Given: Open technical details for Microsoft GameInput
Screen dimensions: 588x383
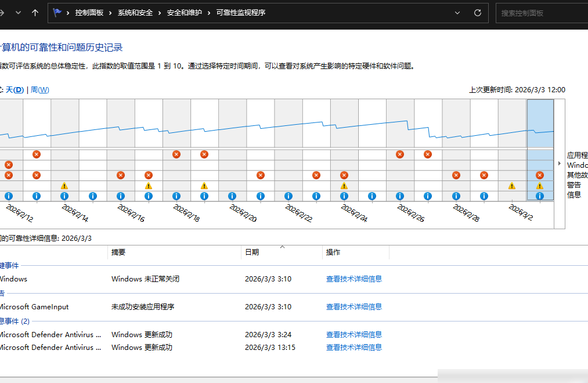Looking at the screenshot, I should tap(354, 306).
